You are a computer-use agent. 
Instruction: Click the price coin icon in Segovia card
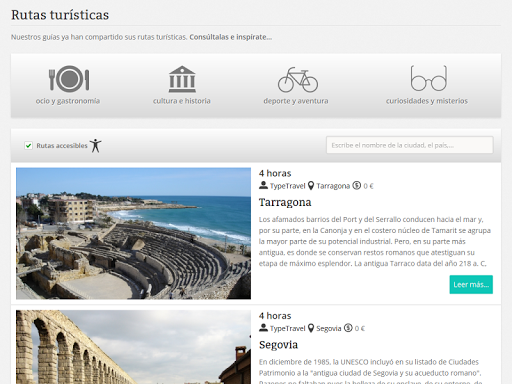click(x=348, y=328)
